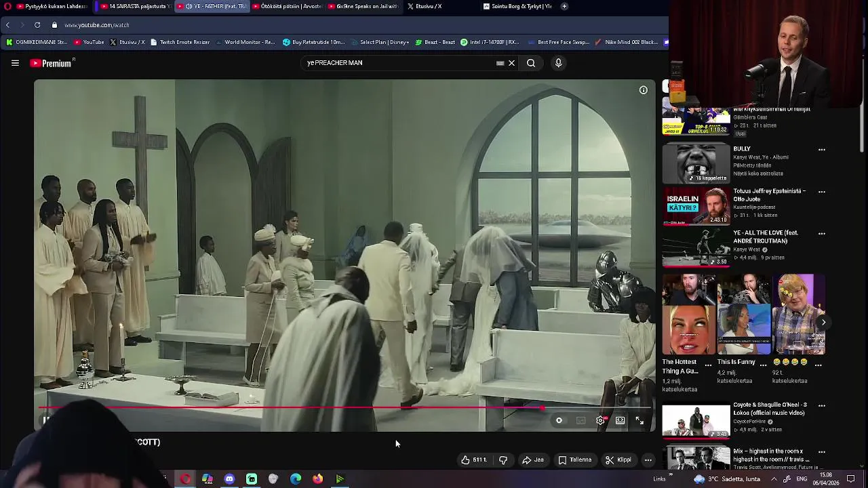Viewport: 868px width, 488px height.
Task: Open the on-screen keyboard icon in search box
Action: (500, 63)
